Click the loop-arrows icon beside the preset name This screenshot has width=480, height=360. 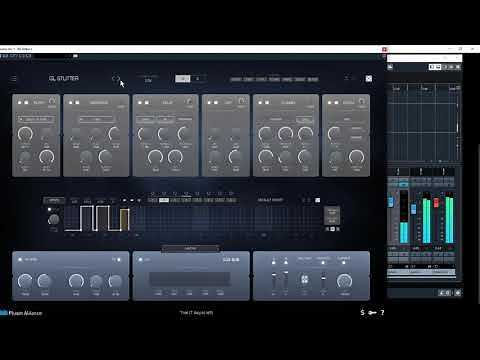tap(116, 79)
